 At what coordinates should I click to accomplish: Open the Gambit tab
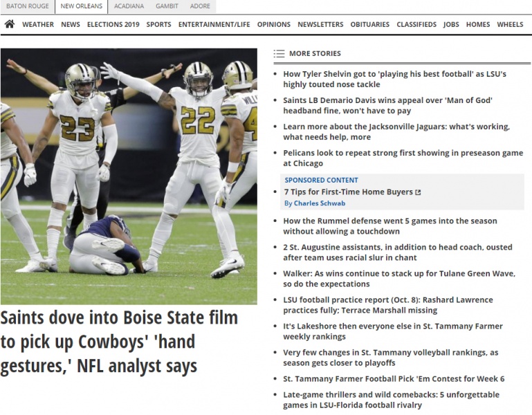pyautogui.click(x=167, y=6)
